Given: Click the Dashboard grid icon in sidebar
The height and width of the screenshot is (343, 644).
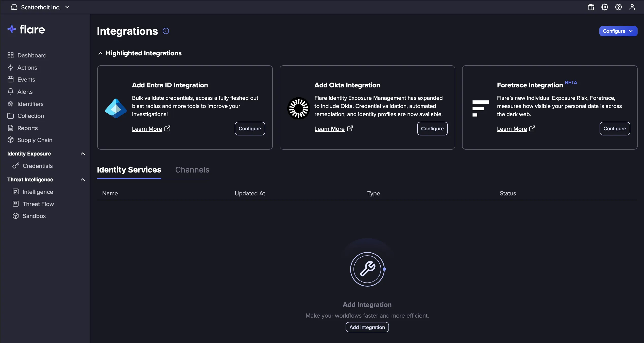Looking at the screenshot, I should (x=10, y=55).
